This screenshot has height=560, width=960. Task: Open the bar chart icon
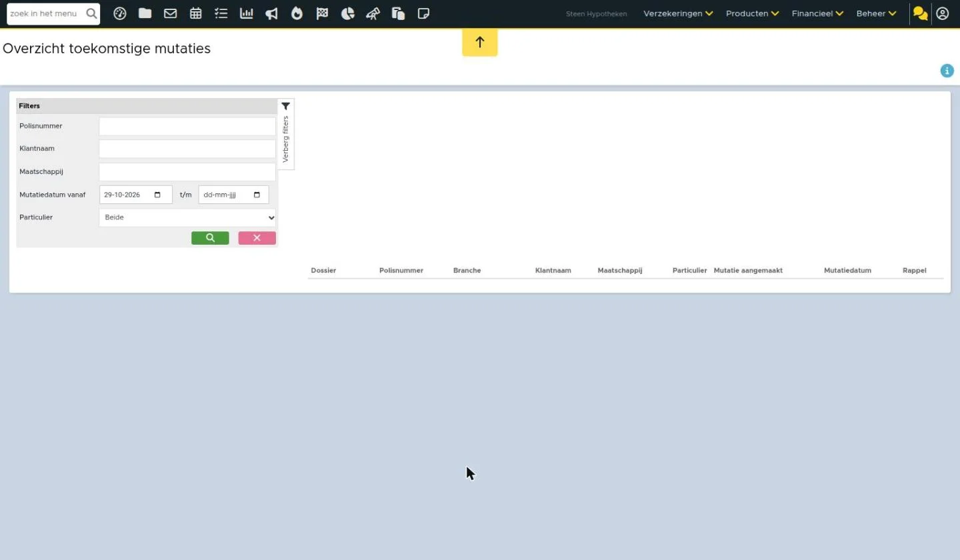coord(247,13)
